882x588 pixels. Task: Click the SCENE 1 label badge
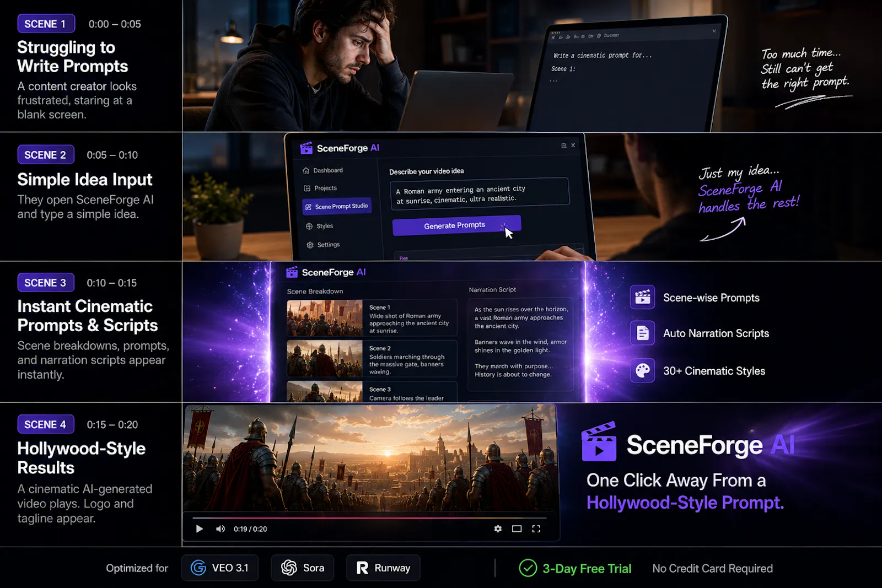click(x=46, y=24)
